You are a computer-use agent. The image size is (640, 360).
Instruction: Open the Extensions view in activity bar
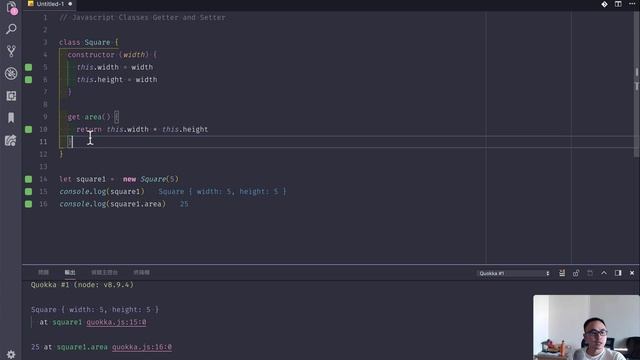click(11, 96)
